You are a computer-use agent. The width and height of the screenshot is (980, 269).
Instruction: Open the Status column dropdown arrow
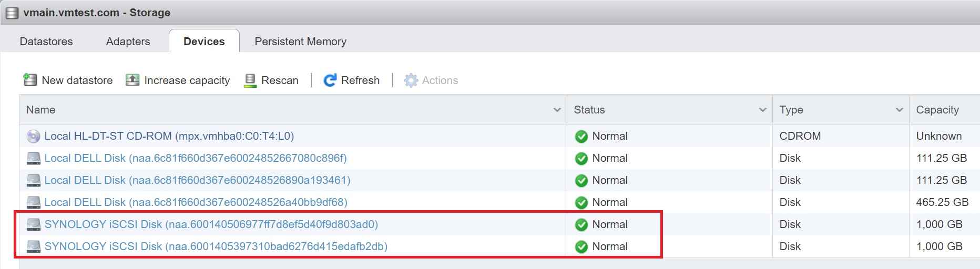[762, 110]
